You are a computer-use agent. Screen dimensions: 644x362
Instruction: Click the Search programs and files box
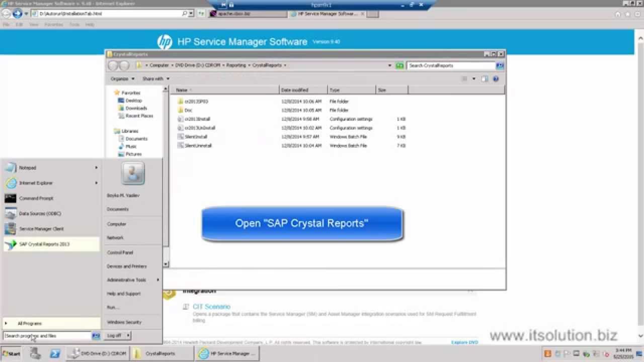[48, 335]
